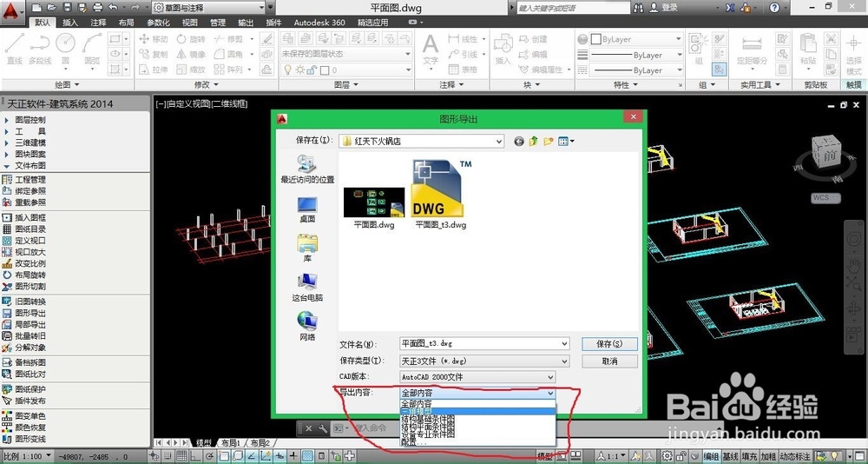Toggle the 填充 status bar button
The image size is (868, 464).
coord(748,456)
